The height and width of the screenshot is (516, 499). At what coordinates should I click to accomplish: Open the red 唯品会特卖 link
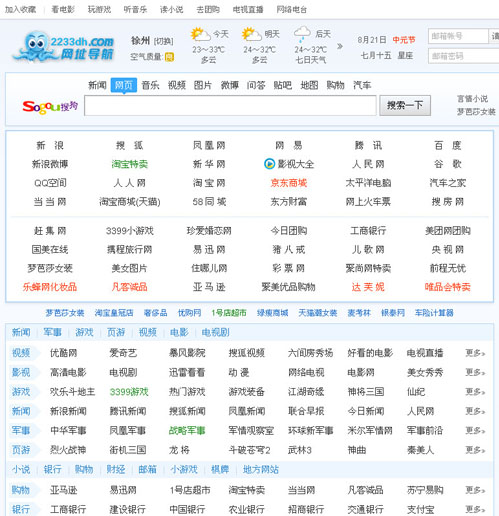tap(448, 287)
